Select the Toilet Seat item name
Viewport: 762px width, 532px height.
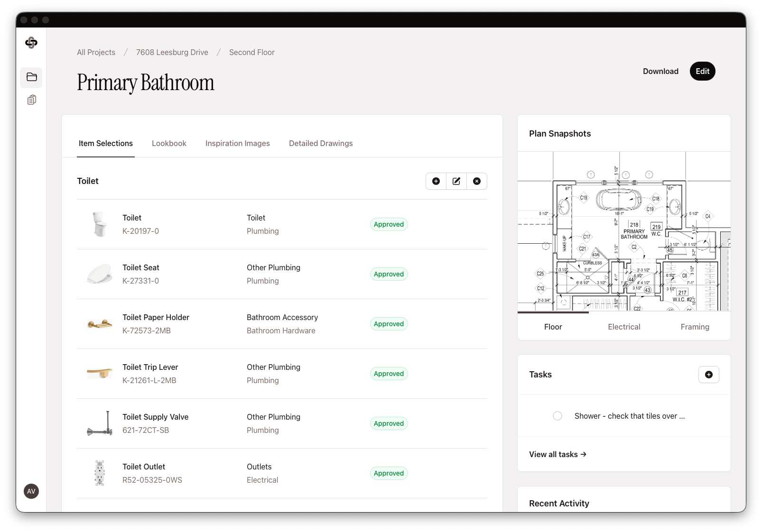141,267
